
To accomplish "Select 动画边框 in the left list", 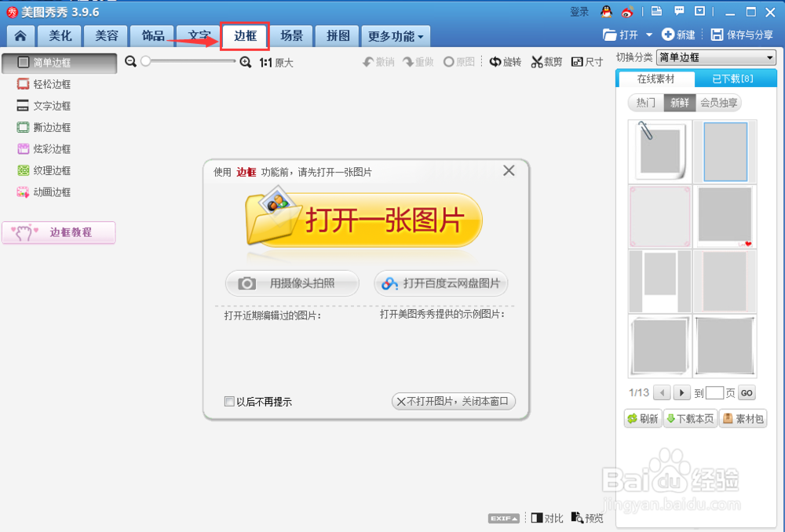I will 44,191.
